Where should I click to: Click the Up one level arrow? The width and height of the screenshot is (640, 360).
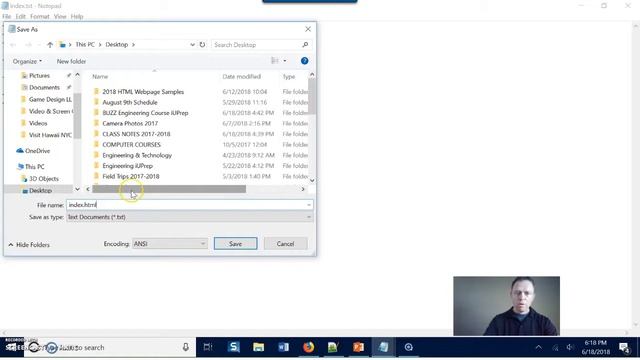coord(50,45)
